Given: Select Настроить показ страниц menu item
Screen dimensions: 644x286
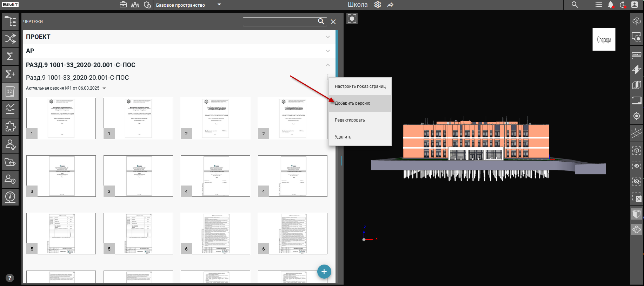Looking at the screenshot, I should pyautogui.click(x=360, y=86).
